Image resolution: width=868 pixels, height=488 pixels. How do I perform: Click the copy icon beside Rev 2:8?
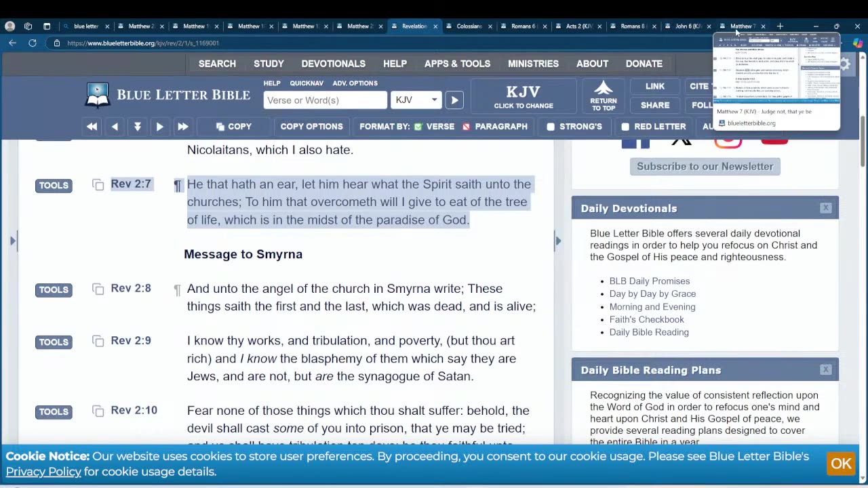tap(98, 289)
